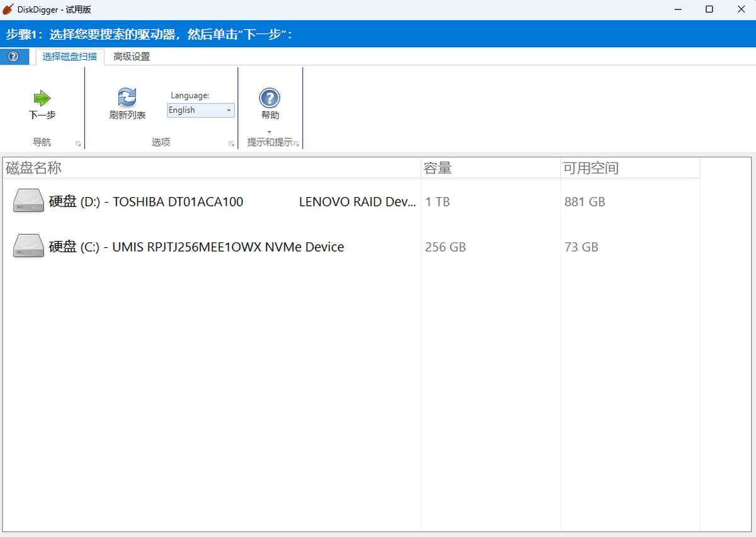
Task: Open the Language dropdown showing English
Action: click(x=200, y=110)
